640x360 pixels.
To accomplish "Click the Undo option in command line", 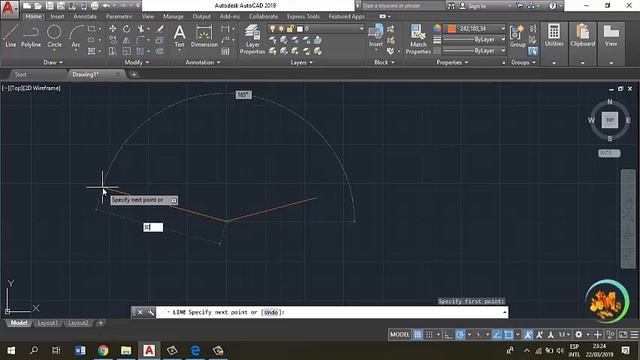I will [271, 312].
